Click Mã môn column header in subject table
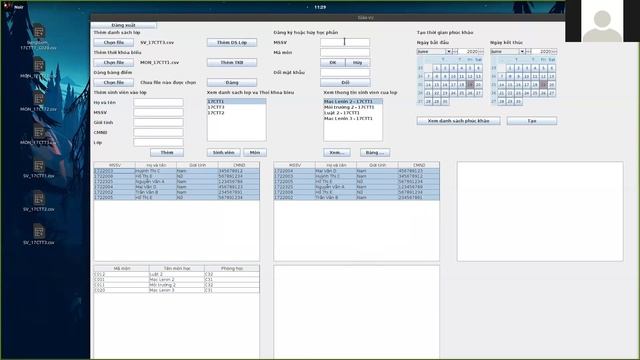 coord(122,269)
